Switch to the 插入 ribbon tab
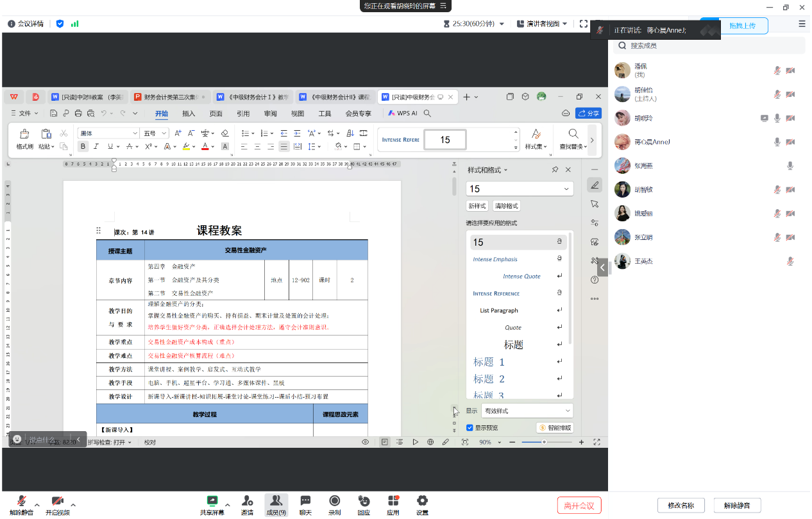Image resolution: width=812 pixels, height=519 pixels. click(189, 114)
